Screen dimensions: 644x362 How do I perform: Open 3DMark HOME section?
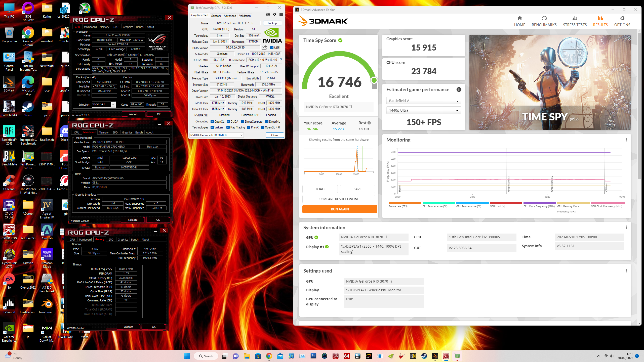(519, 21)
